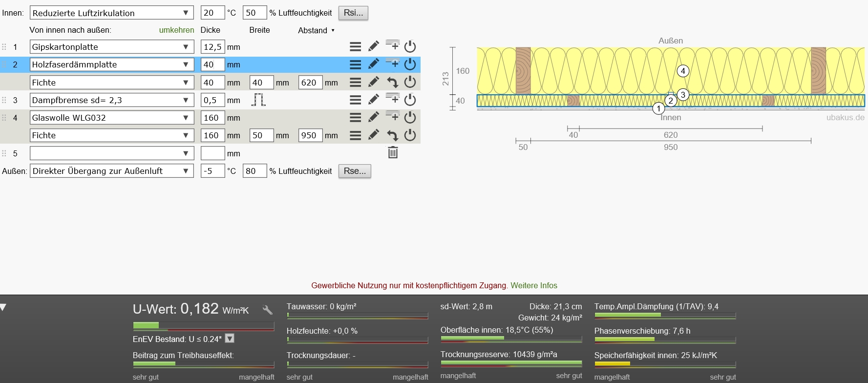Screen dimensions: 868x383
Task: Click the Holzfaserdämmplatte thickness field
Action: (212, 64)
